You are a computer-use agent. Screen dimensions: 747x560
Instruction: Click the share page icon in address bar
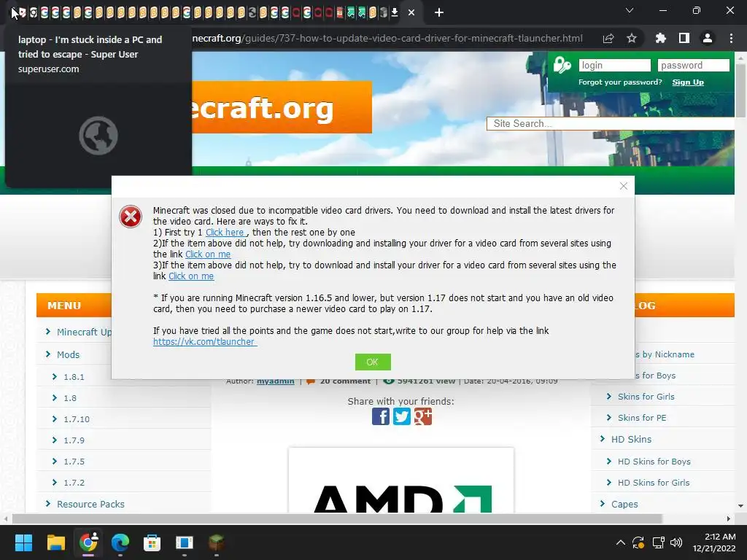[608, 38]
